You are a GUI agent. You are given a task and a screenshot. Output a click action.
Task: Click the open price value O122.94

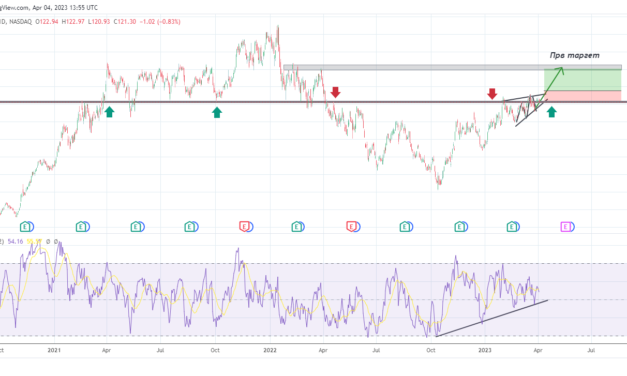47,22
